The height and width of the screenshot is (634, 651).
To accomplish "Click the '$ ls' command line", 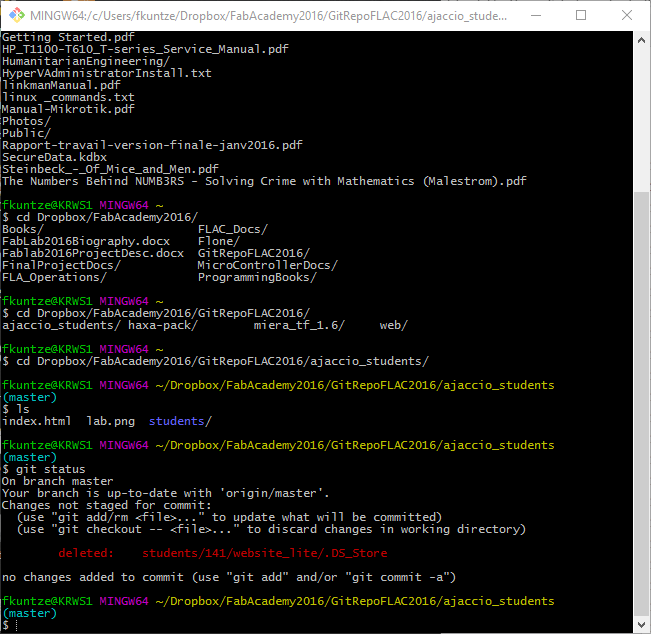I will (x=16, y=409).
